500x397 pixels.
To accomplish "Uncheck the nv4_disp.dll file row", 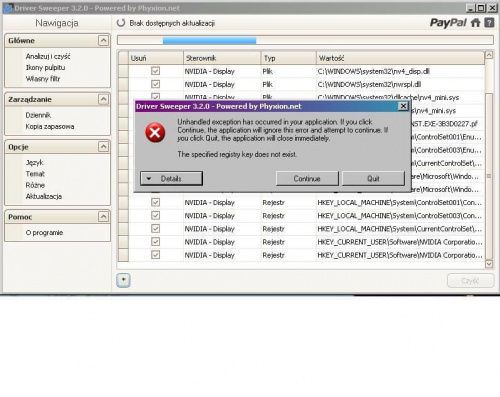I will (155, 71).
